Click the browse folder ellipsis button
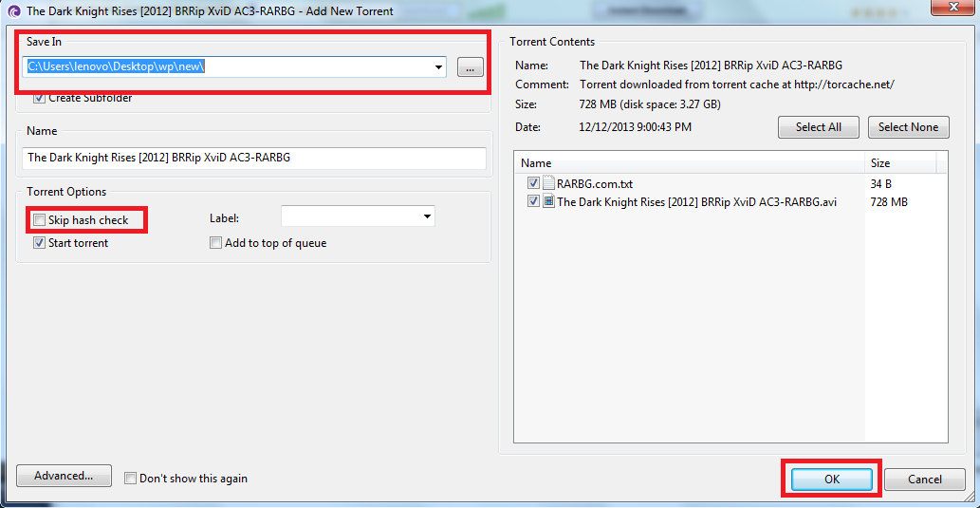This screenshot has width=980, height=508. pyautogui.click(x=470, y=67)
